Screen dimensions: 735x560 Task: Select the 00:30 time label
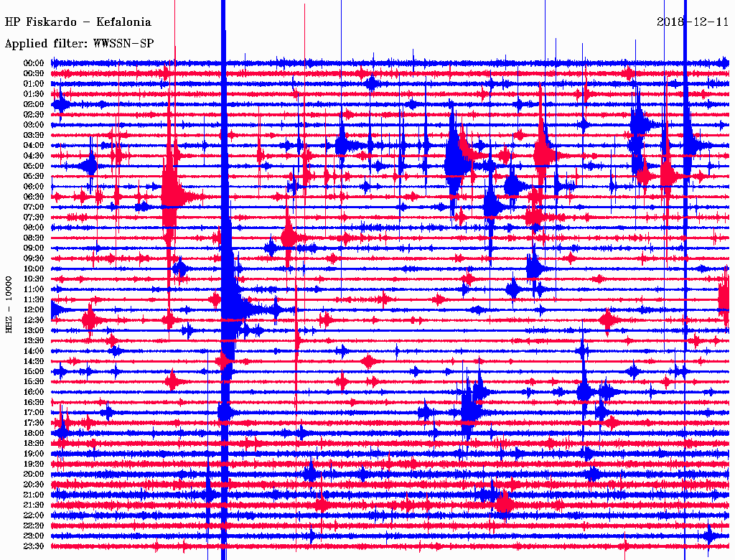coord(34,73)
